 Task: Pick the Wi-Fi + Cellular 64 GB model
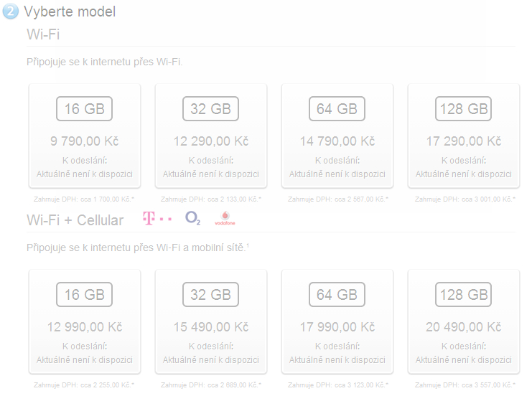click(337, 321)
